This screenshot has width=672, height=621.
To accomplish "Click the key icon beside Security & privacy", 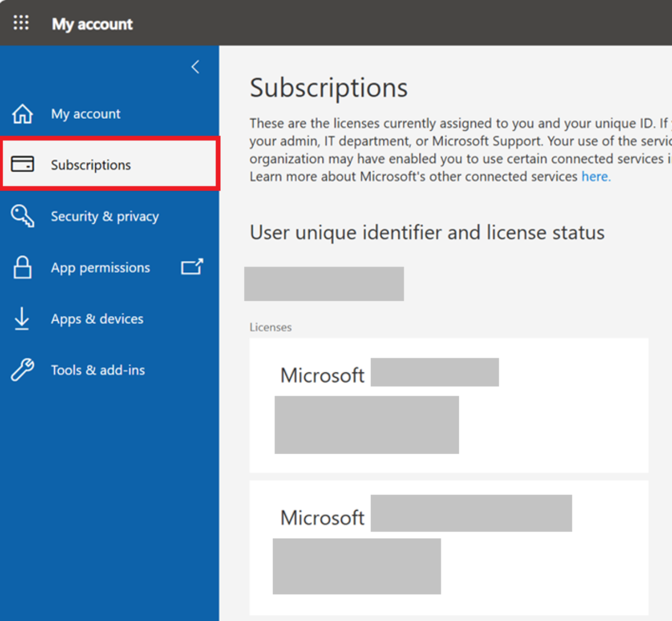I will pyautogui.click(x=23, y=216).
